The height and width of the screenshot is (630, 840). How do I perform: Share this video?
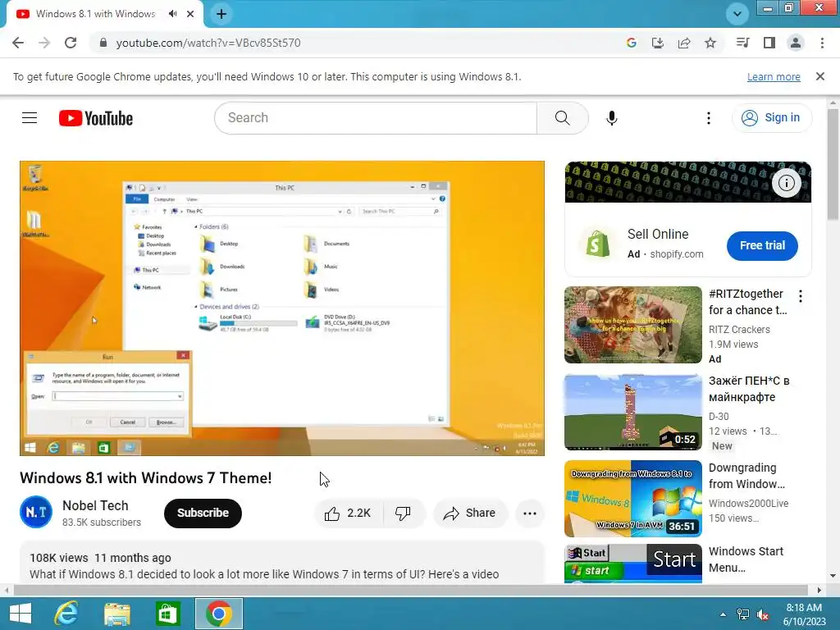(469, 514)
